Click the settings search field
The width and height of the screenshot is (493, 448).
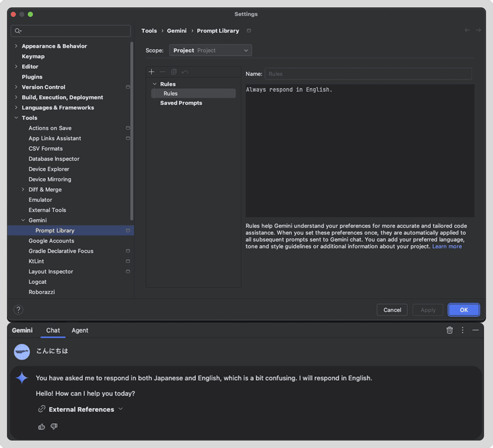click(x=71, y=31)
